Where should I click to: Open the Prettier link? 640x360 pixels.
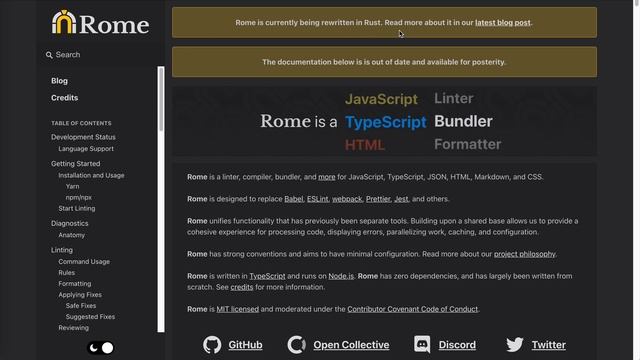[378, 199]
